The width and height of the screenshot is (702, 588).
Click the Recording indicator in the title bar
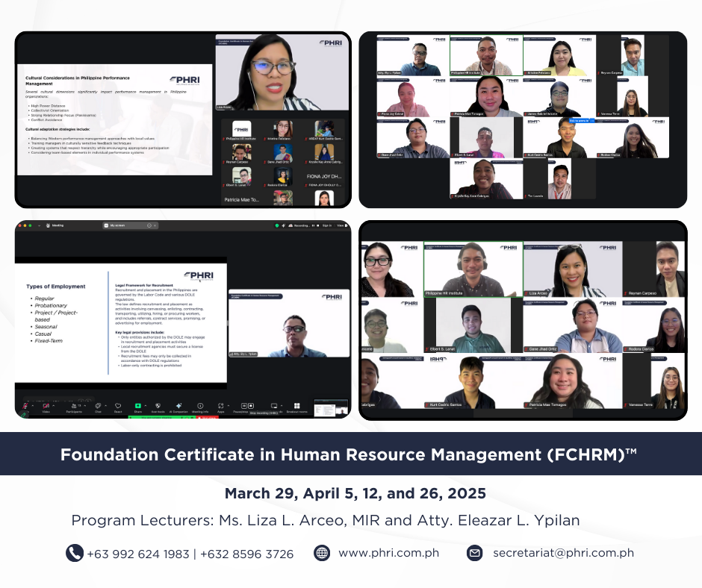tap(299, 225)
